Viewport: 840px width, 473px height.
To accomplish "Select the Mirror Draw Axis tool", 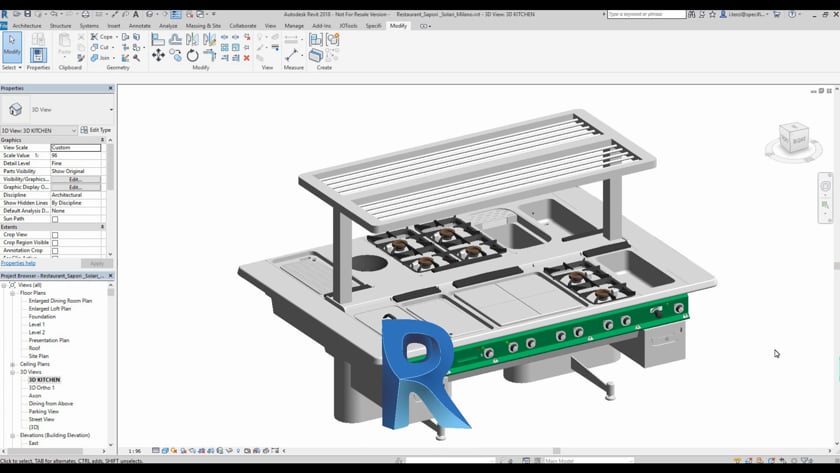I will click(209, 39).
